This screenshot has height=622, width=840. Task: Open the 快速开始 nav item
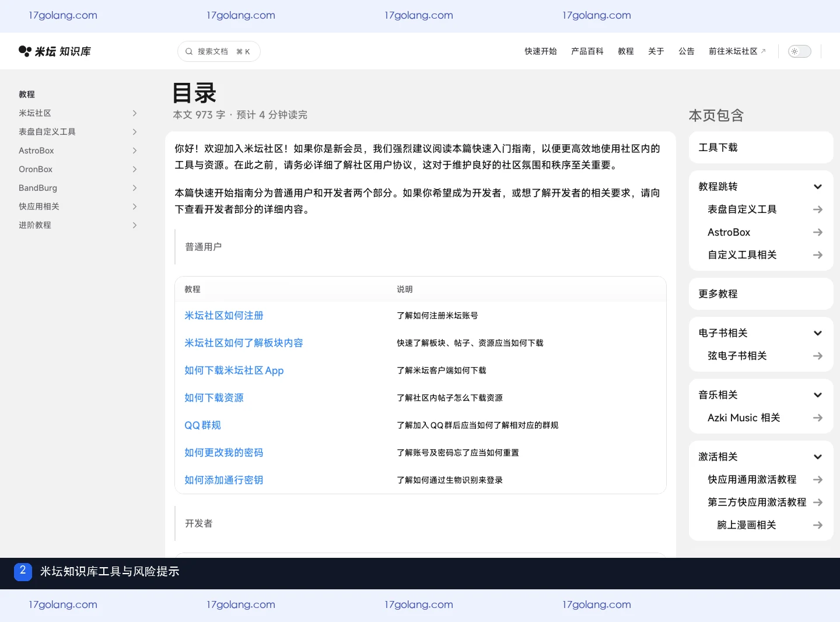pyautogui.click(x=541, y=51)
